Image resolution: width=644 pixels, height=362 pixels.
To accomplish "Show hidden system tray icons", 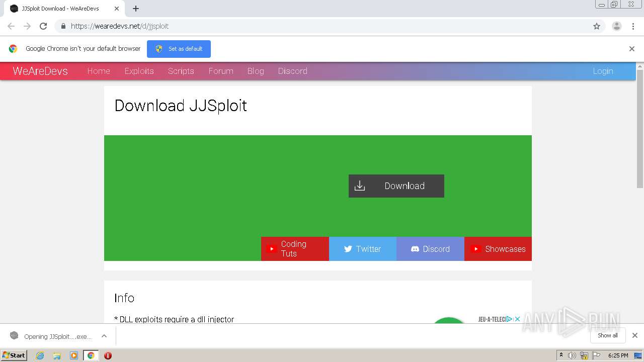I will (561, 355).
